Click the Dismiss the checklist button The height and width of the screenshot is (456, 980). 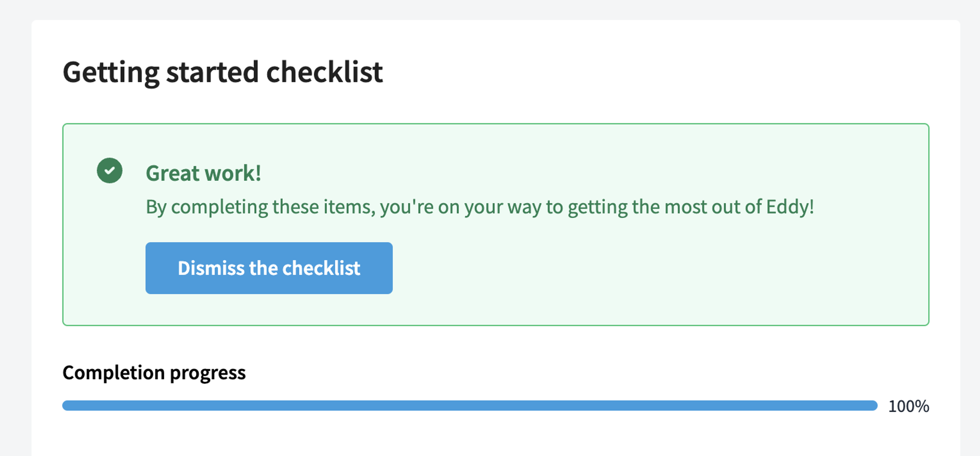(x=269, y=268)
